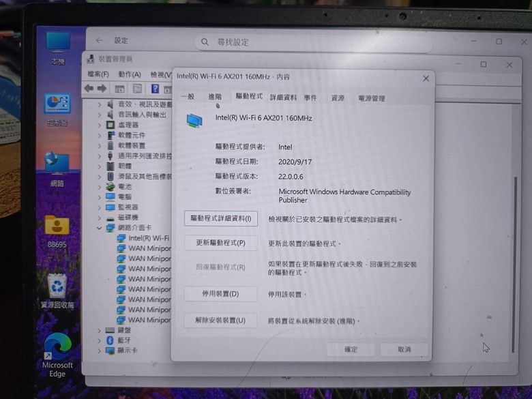The image size is (532, 399).
Task: Click the 鍵盤 keyboard category icon
Action: [x=110, y=330]
